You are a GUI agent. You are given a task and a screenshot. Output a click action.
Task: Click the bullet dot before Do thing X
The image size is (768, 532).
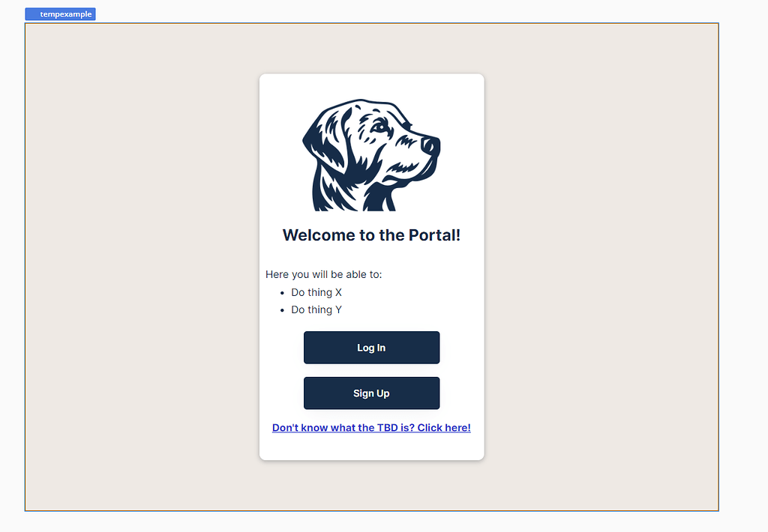coord(282,293)
